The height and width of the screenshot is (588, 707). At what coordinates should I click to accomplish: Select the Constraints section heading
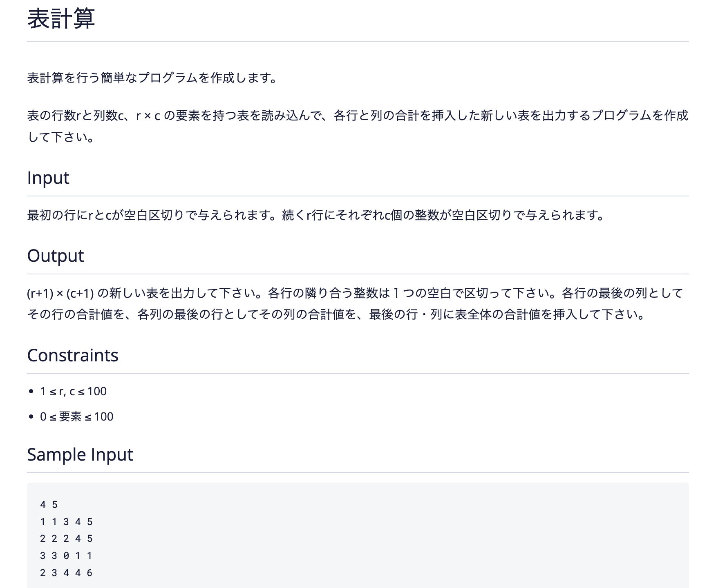pos(72,355)
